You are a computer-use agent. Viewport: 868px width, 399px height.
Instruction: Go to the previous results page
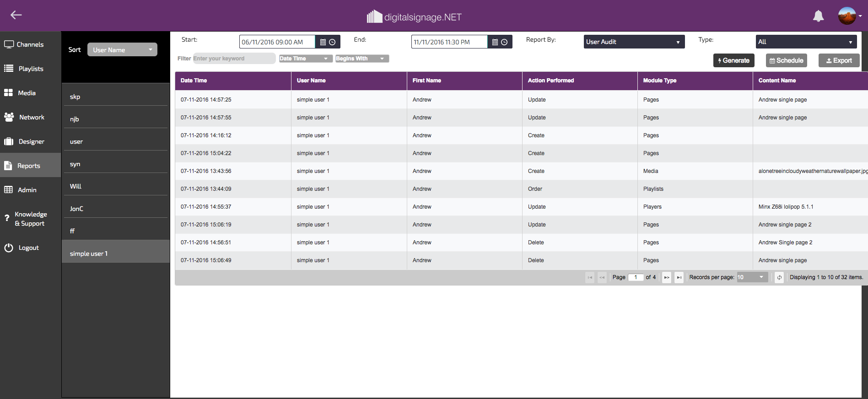click(x=602, y=277)
